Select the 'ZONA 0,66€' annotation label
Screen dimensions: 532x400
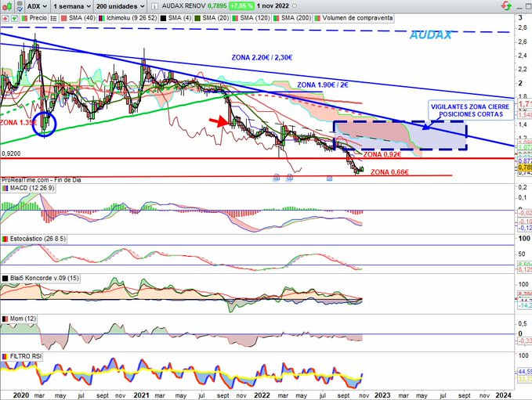point(389,172)
